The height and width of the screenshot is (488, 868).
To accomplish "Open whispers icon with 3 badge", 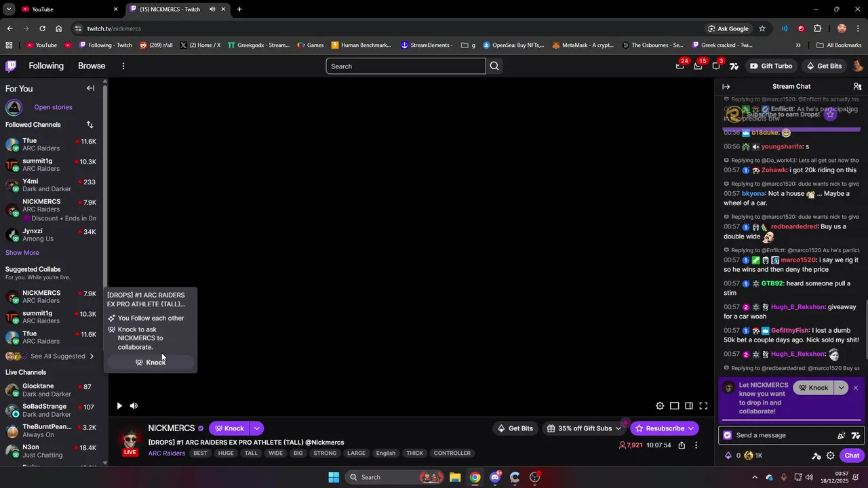I will [716, 66].
